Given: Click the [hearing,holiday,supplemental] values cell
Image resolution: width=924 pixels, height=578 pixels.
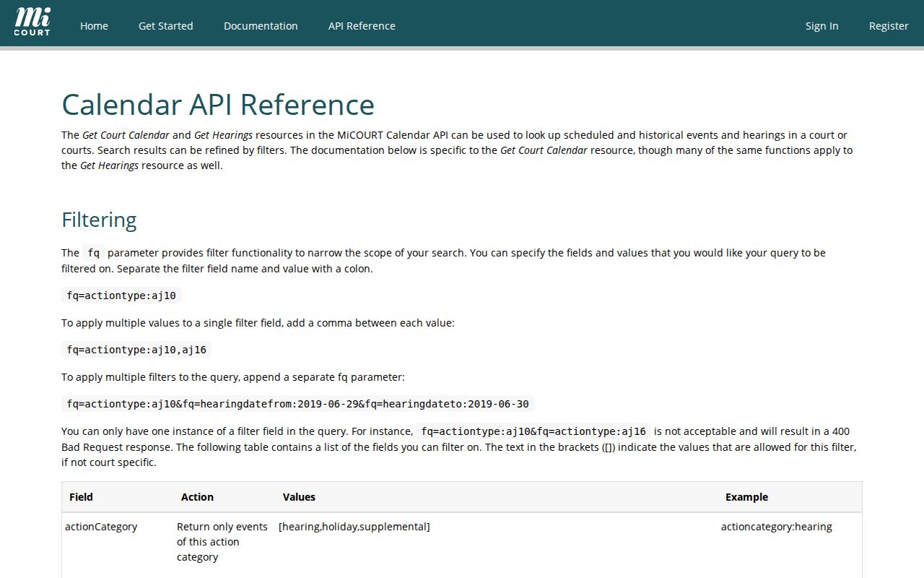Looking at the screenshot, I should click(354, 527).
